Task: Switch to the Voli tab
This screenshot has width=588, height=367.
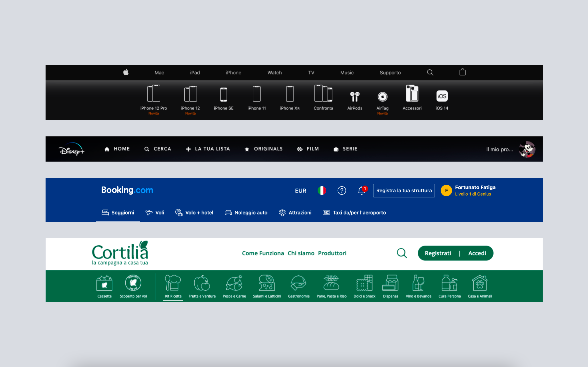Action: point(155,213)
